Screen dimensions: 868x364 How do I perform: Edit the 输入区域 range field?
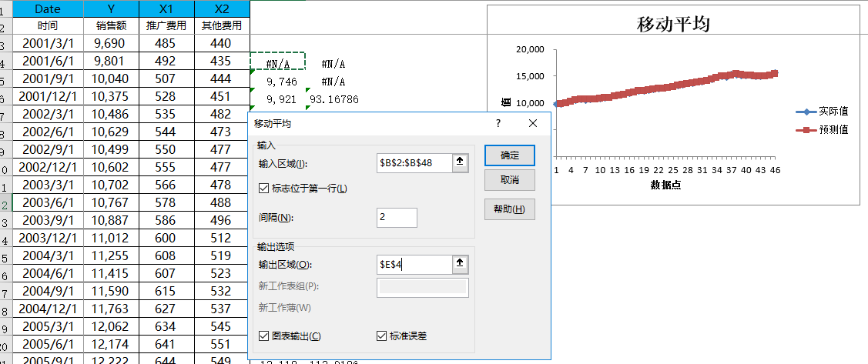pyautogui.click(x=414, y=162)
